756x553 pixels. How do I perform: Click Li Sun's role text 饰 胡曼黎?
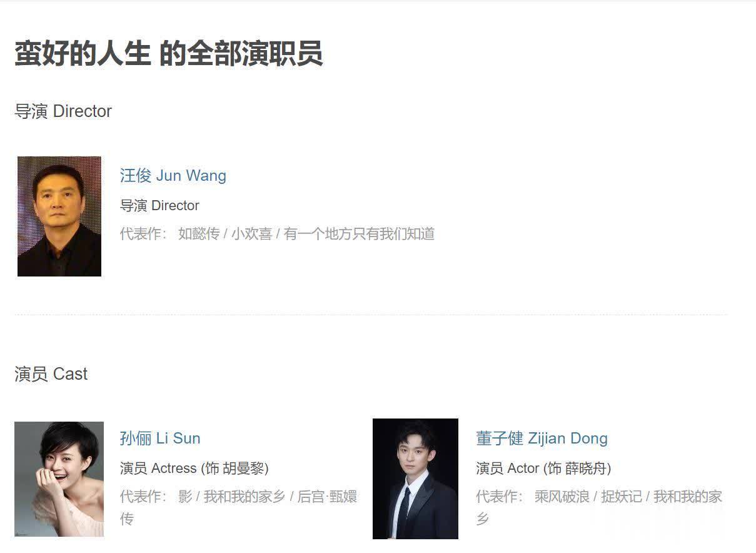click(234, 468)
